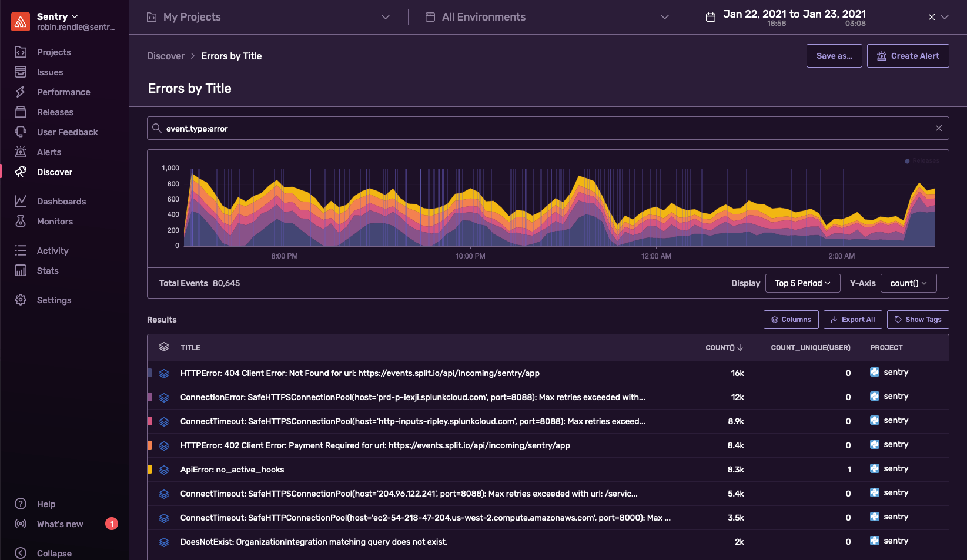Click the Create Alert button
Viewport: 967px width, 560px height.
tap(908, 56)
